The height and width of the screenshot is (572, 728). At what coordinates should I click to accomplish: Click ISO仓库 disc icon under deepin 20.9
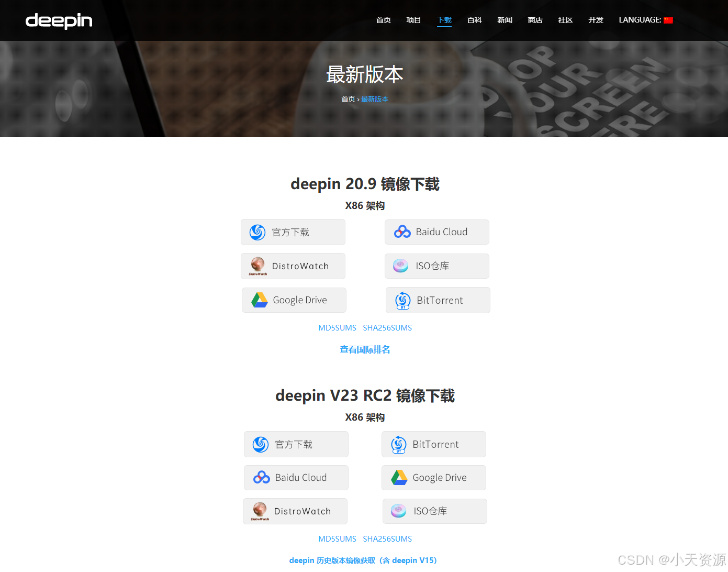coord(400,266)
